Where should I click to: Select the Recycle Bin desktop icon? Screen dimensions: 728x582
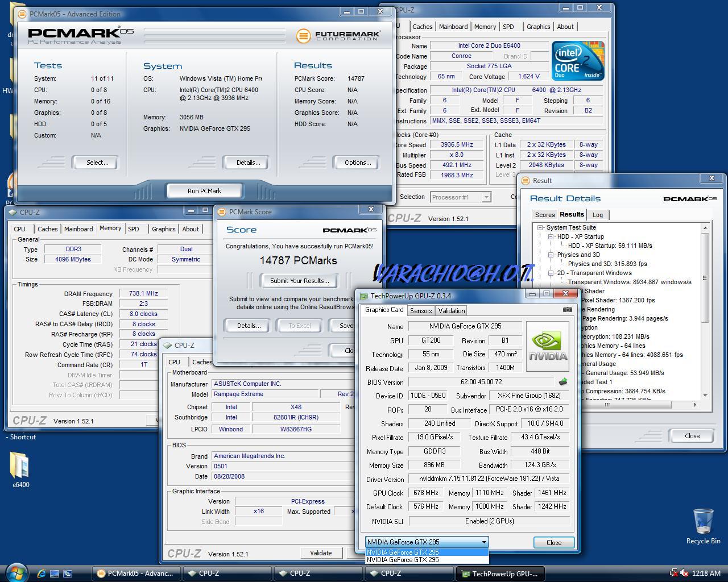click(x=704, y=527)
